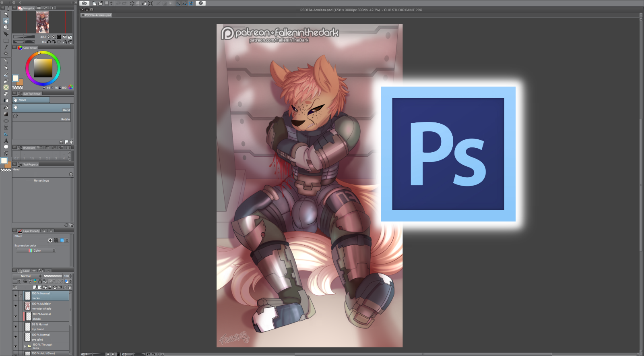Viewport: 644px width, 356px height.
Task: Open the Tool Property tab
Action: pos(29,164)
